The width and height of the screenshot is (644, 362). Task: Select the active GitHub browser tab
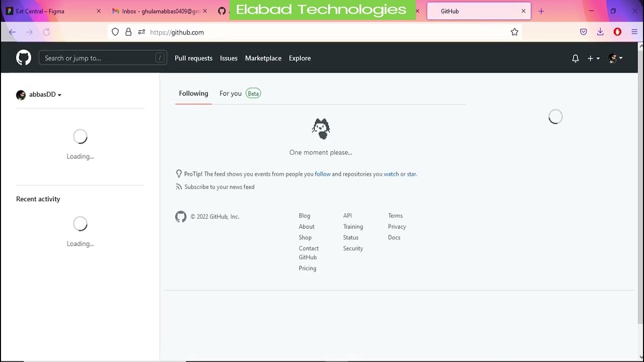coord(478,11)
